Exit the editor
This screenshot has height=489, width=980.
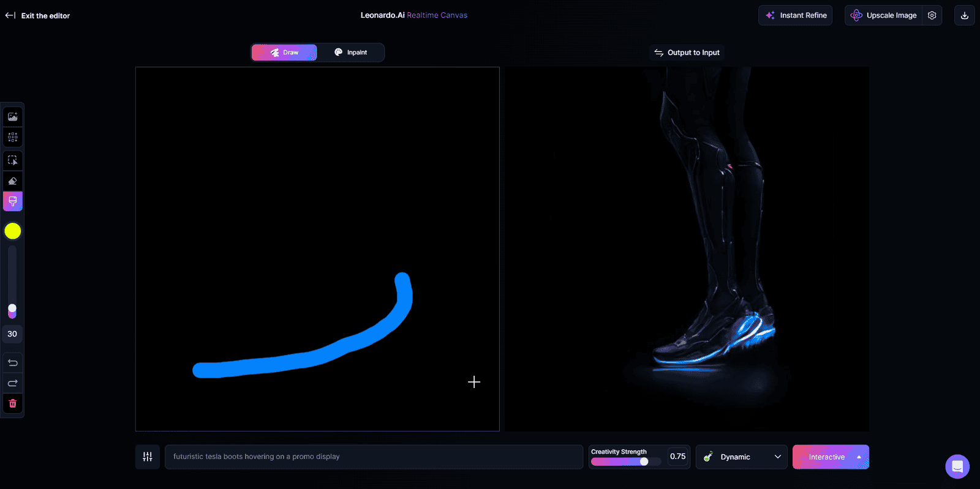(37, 15)
